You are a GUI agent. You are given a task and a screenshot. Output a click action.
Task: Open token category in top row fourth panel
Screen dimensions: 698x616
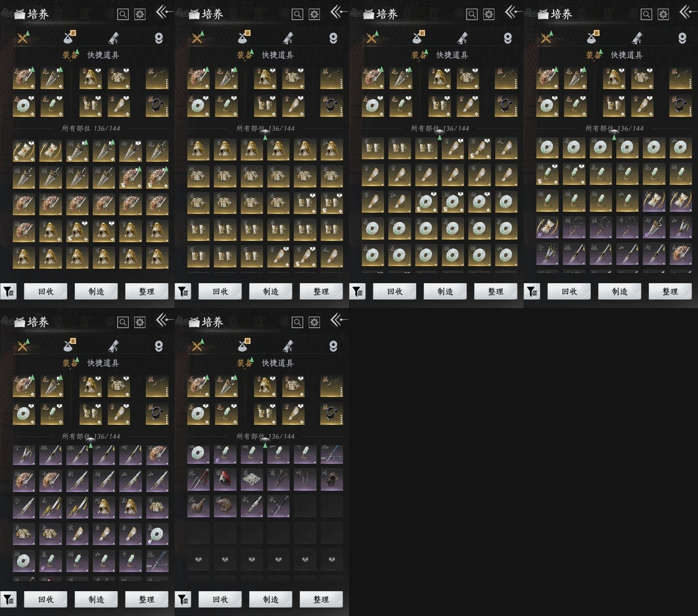[682, 38]
